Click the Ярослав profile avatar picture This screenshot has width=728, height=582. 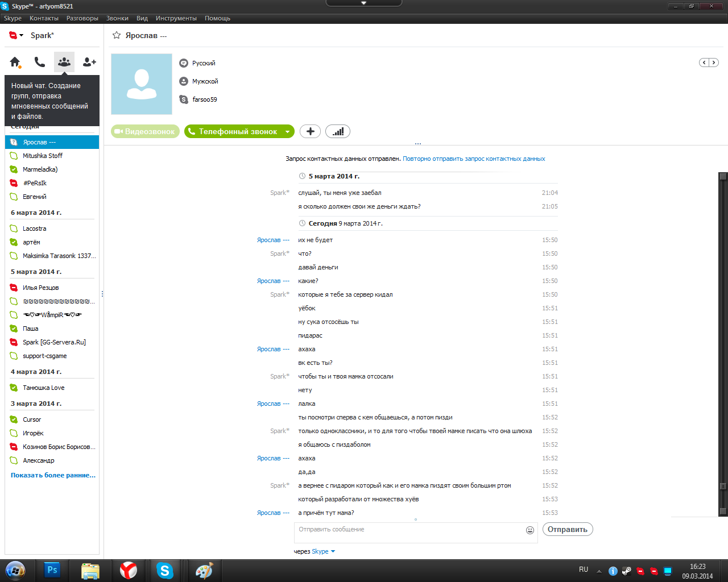142,84
